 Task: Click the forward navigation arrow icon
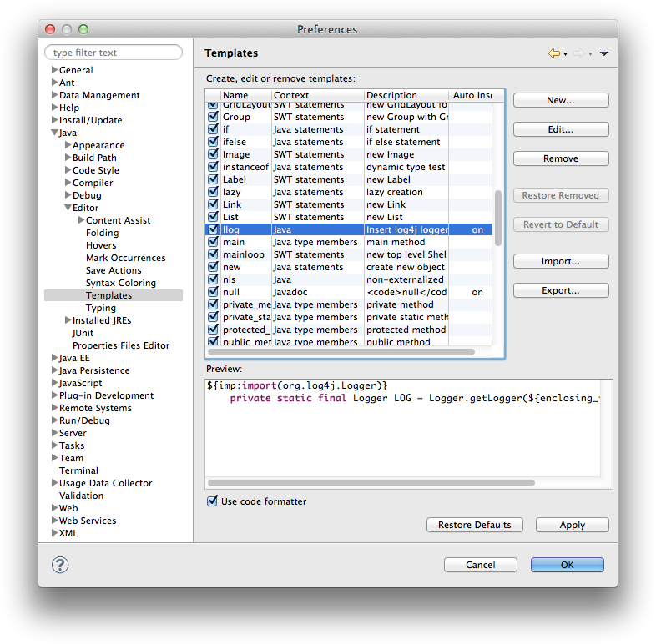click(578, 53)
